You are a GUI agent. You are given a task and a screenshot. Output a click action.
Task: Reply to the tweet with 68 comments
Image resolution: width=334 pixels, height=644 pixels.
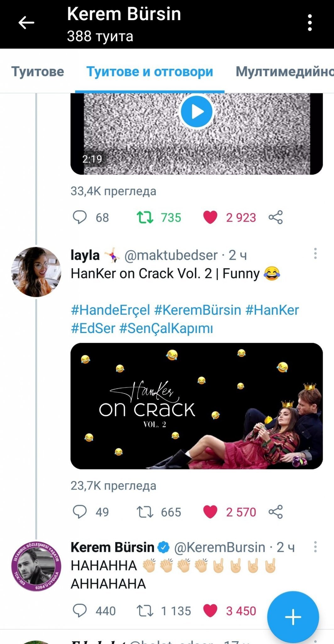point(80,217)
